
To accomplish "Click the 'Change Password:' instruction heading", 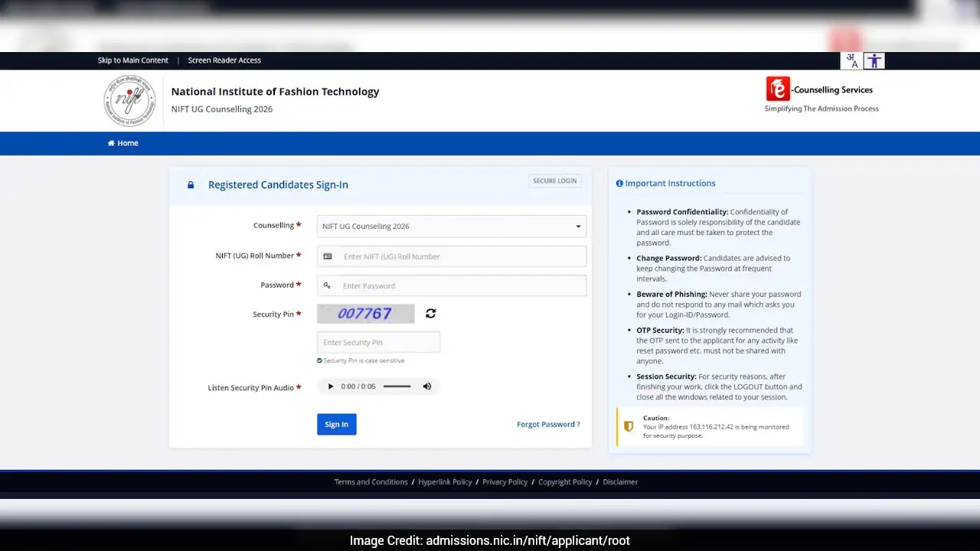I will pos(668,259).
